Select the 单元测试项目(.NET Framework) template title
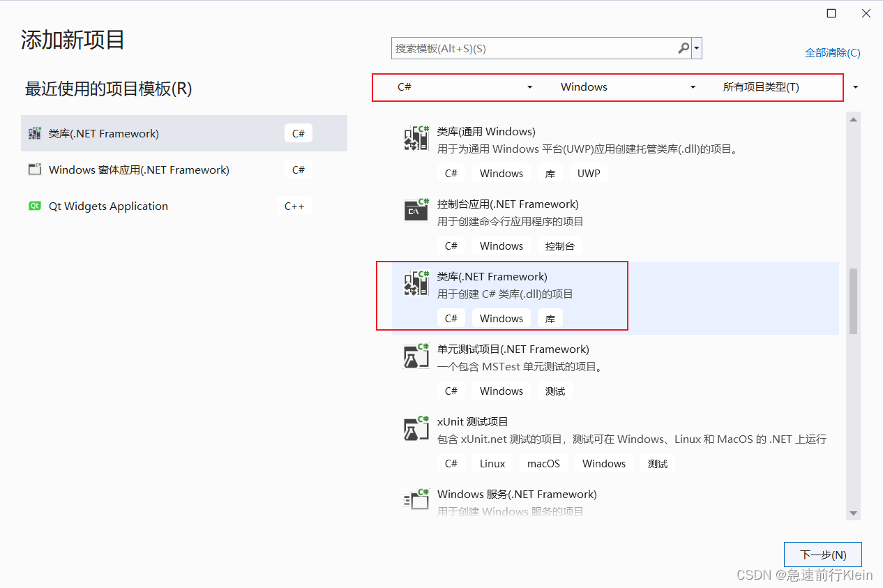 click(513, 349)
